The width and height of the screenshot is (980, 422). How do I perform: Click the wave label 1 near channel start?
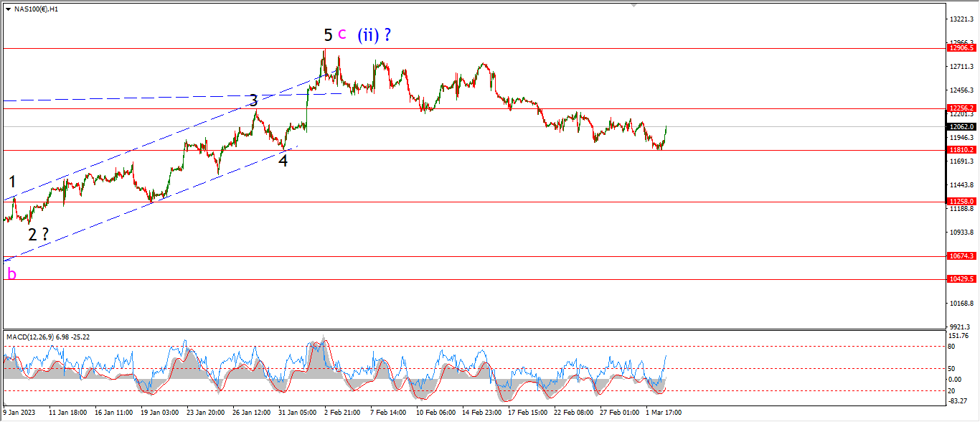pyautogui.click(x=13, y=182)
